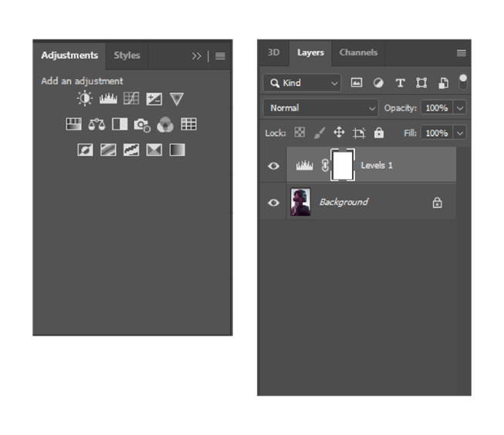Collapse Adjustments panel with double arrows
The image size is (504, 435).
point(196,56)
